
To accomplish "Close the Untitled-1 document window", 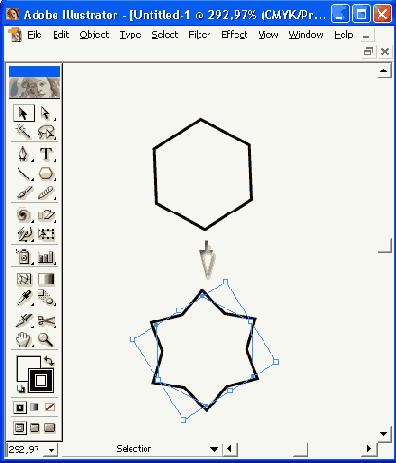I will (x=385, y=51).
